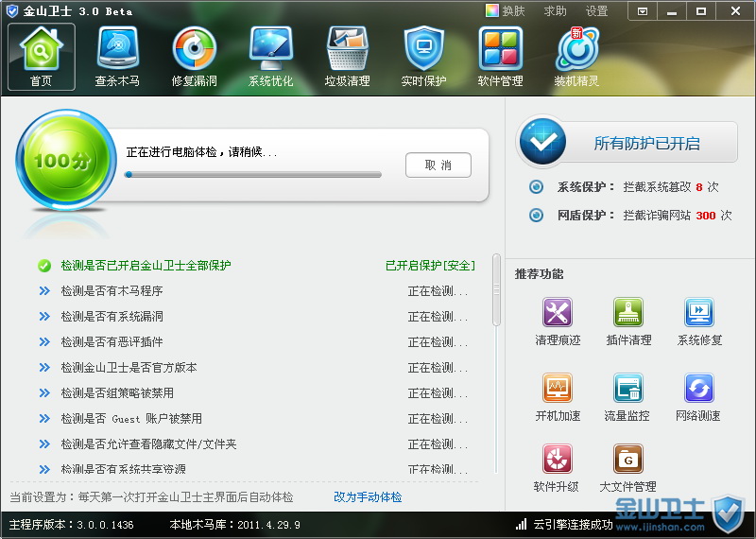Open 软件升级 software upgrade tool
Screen dimensions: 756x539
557,468
